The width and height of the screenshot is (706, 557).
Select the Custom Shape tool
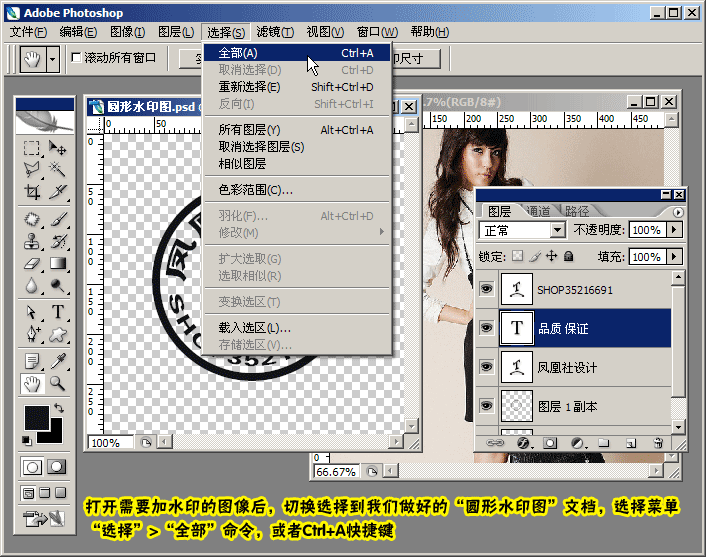click(x=58, y=334)
